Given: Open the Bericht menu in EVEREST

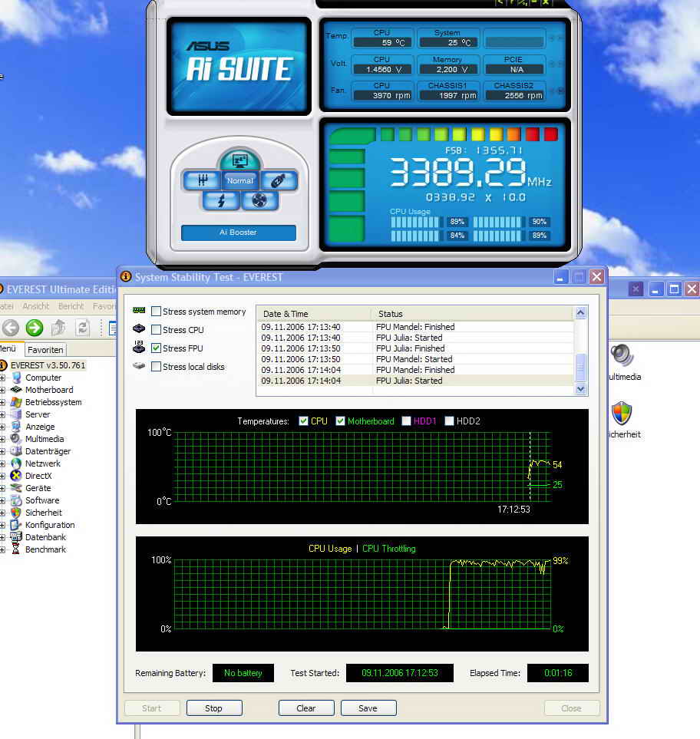Looking at the screenshot, I should tap(71, 306).
